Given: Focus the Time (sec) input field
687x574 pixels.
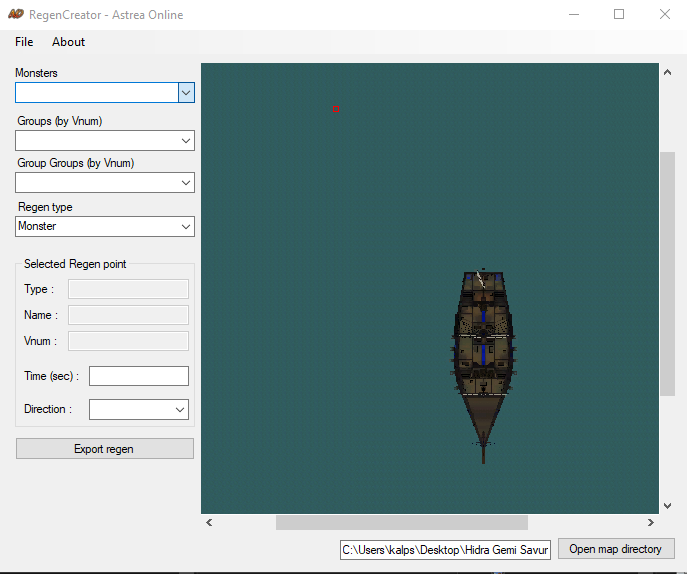Looking at the screenshot, I should [x=139, y=376].
